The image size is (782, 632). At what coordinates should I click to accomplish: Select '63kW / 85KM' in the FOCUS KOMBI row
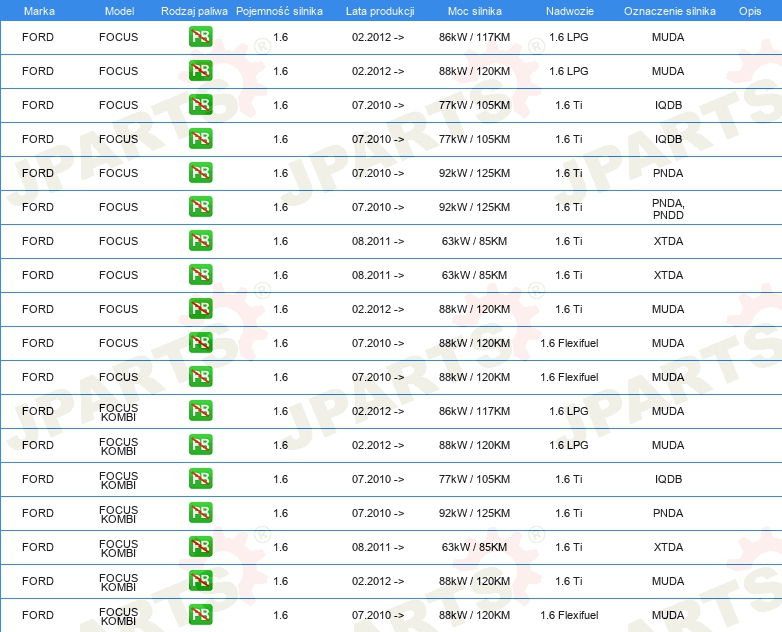474,547
